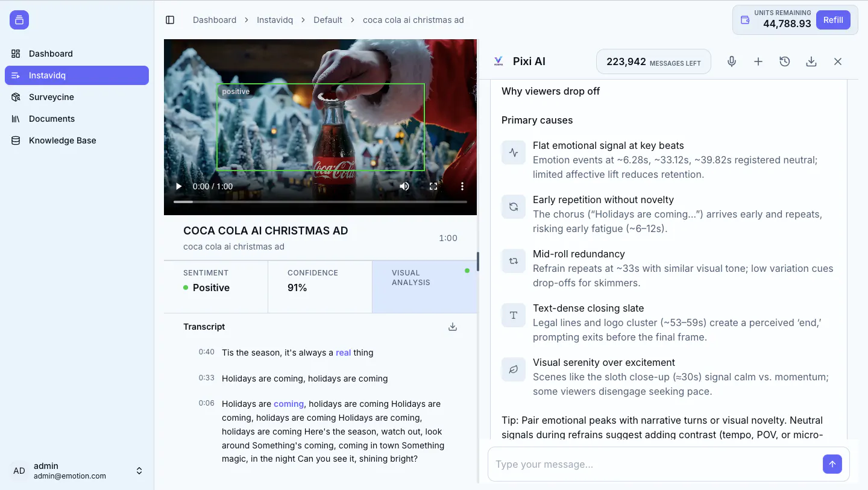Screen dimensions: 868x490
Task: Open video more options menu
Action: (462, 186)
